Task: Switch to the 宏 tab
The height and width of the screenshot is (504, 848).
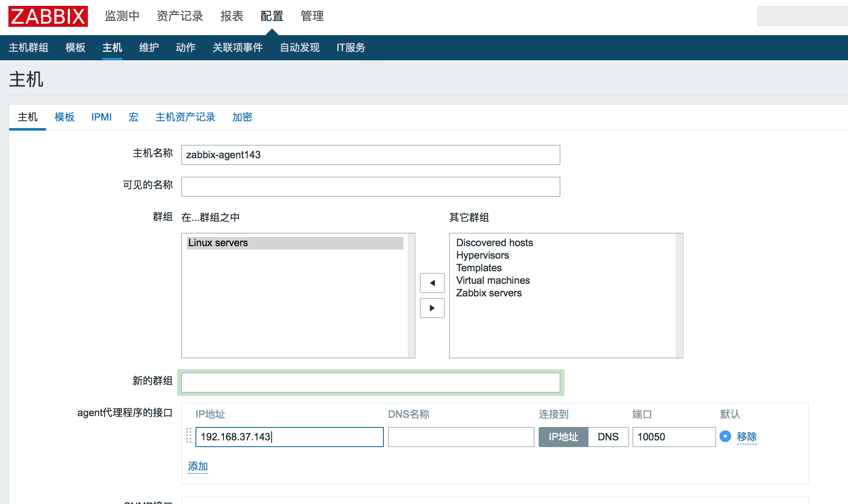Action: (134, 117)
